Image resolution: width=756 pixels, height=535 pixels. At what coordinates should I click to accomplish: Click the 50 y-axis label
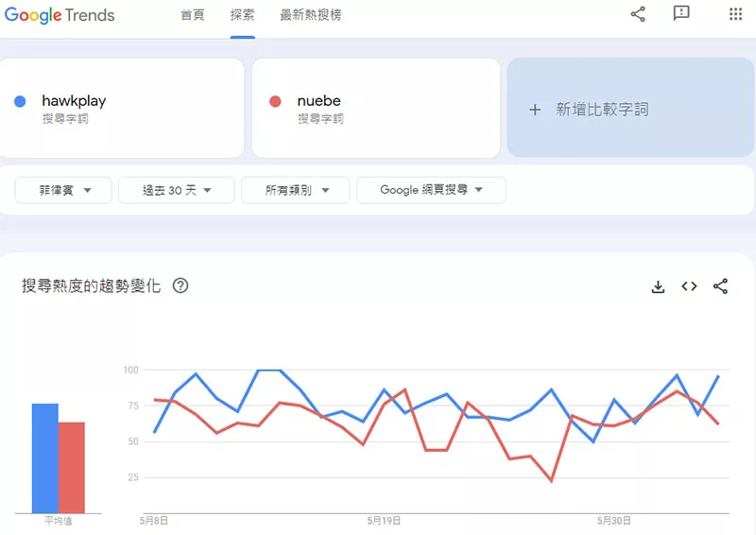pos(133,441)
